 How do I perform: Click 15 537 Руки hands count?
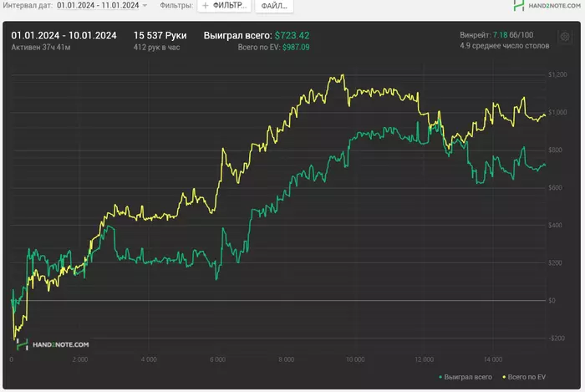pos(160,35)
